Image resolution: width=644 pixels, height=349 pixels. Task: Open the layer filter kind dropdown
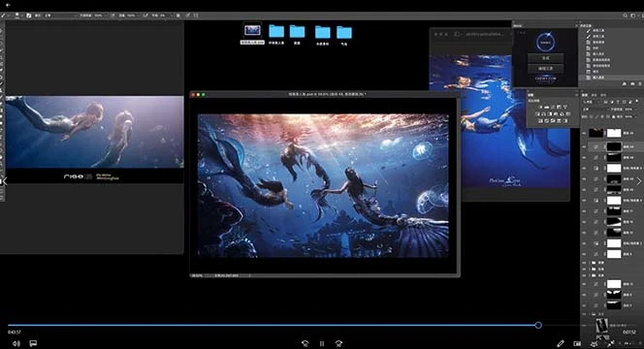coord(592,102)
